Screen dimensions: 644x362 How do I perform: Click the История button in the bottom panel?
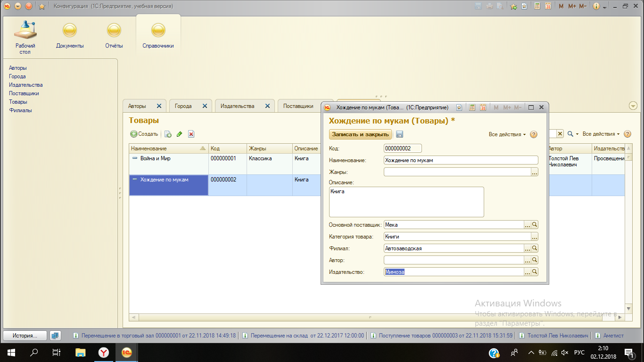[25, 336]
